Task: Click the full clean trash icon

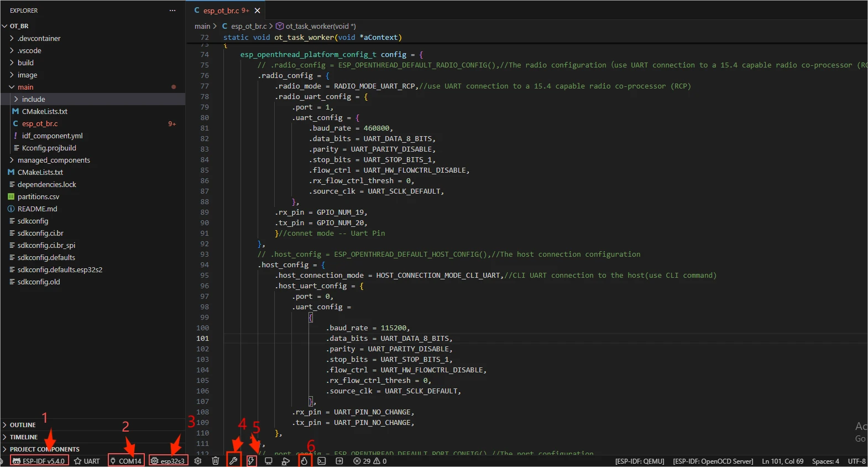Action: pos(216,461)
